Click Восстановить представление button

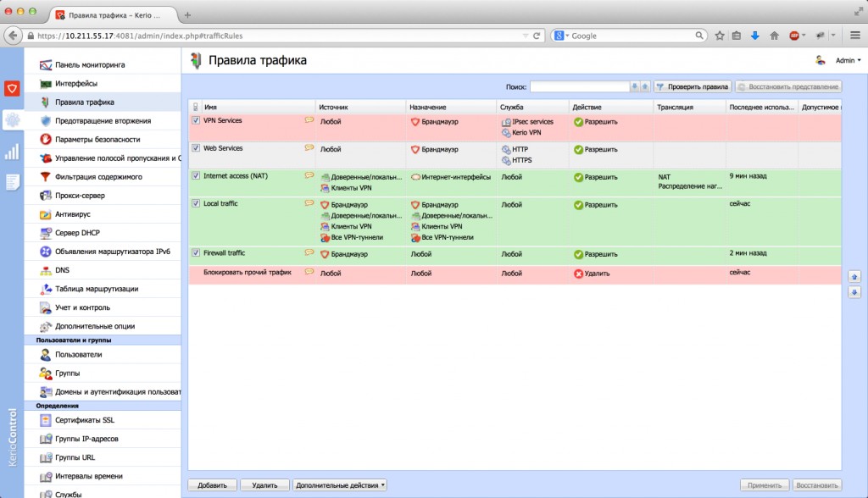pyautogui.click(x=788, y=87)
